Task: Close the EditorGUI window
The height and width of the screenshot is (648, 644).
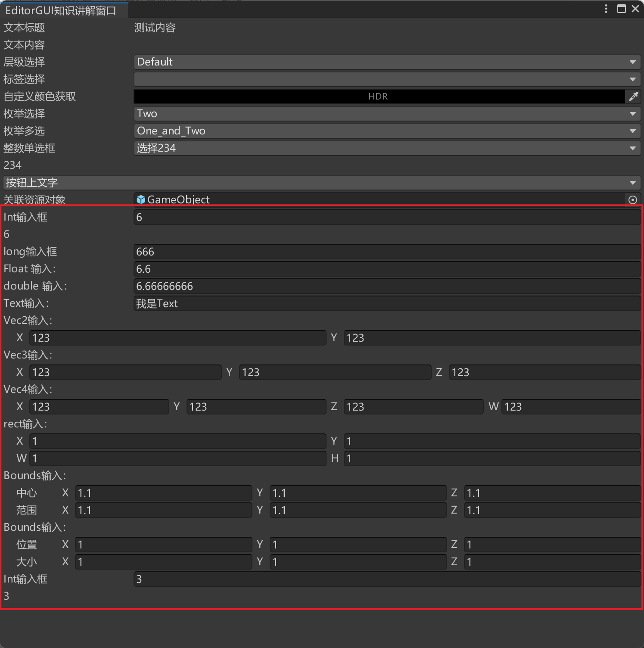Action: coord(635,9)
